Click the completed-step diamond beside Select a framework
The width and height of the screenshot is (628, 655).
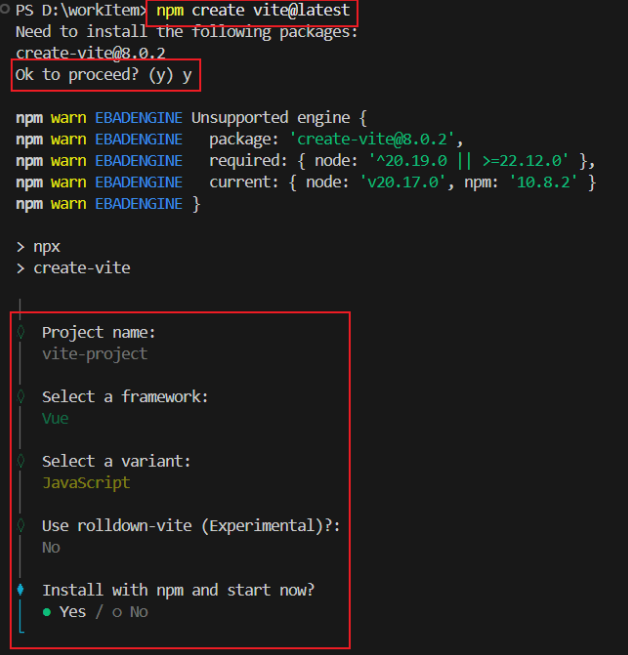click(20, 396)
